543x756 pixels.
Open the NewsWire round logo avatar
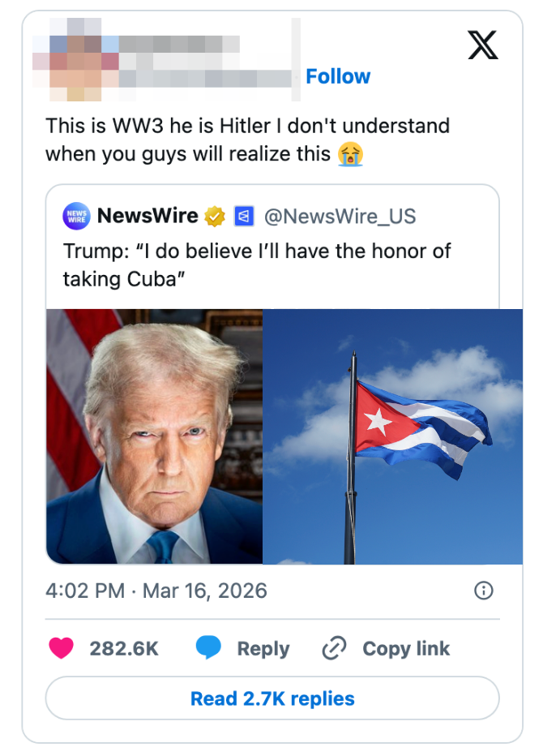[x=76, y=216]
